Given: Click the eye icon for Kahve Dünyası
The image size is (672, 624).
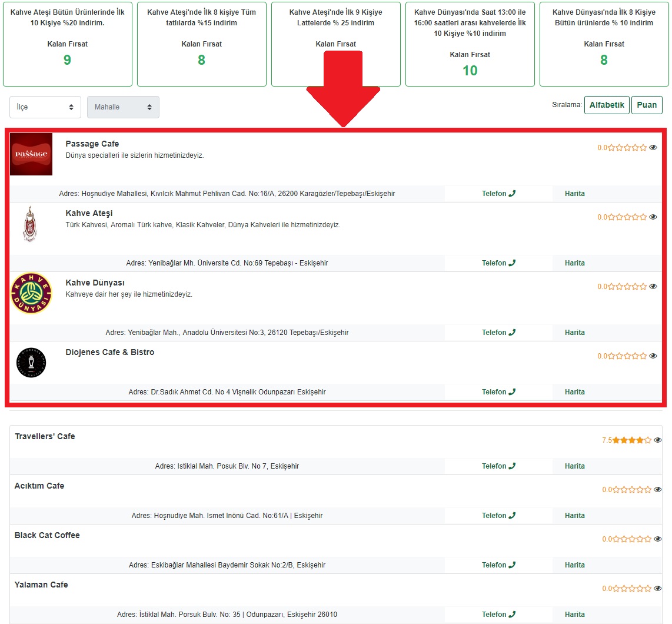Looking at the screenshot, I should coord(653,287).
